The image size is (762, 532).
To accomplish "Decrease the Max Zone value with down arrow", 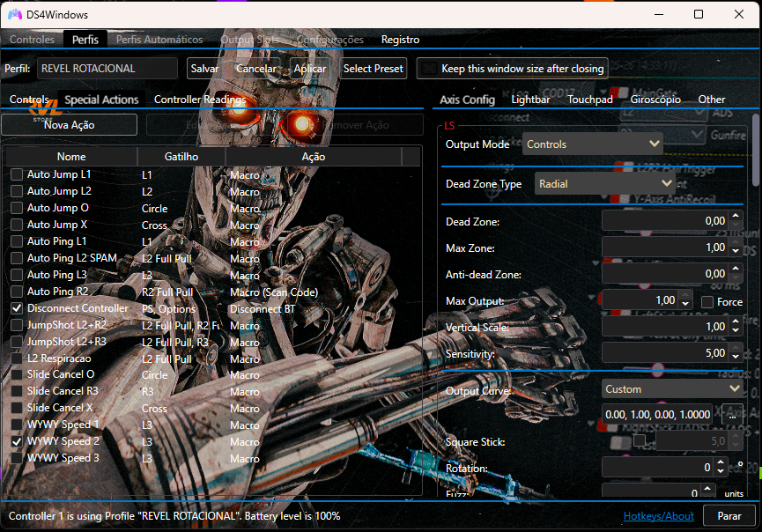I will point(736,252).
